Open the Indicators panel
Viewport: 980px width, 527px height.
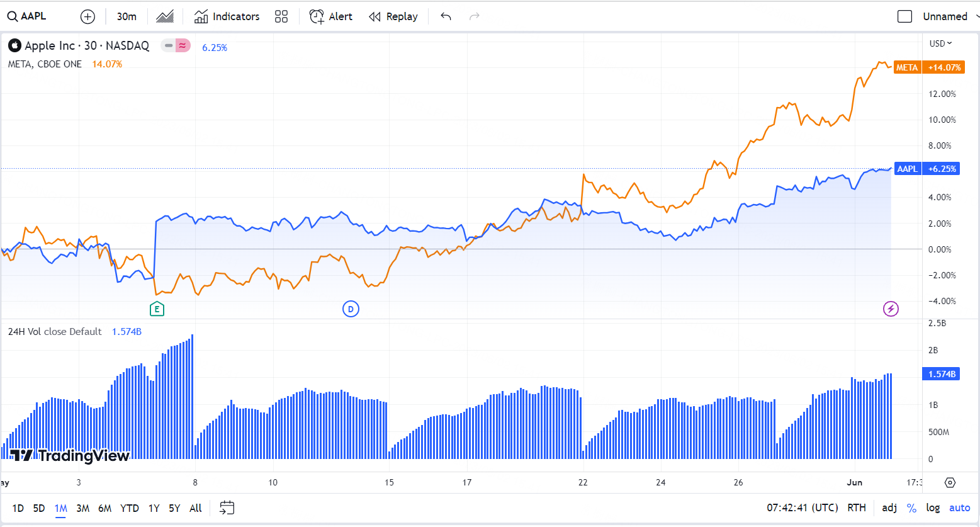click(227, 17)
